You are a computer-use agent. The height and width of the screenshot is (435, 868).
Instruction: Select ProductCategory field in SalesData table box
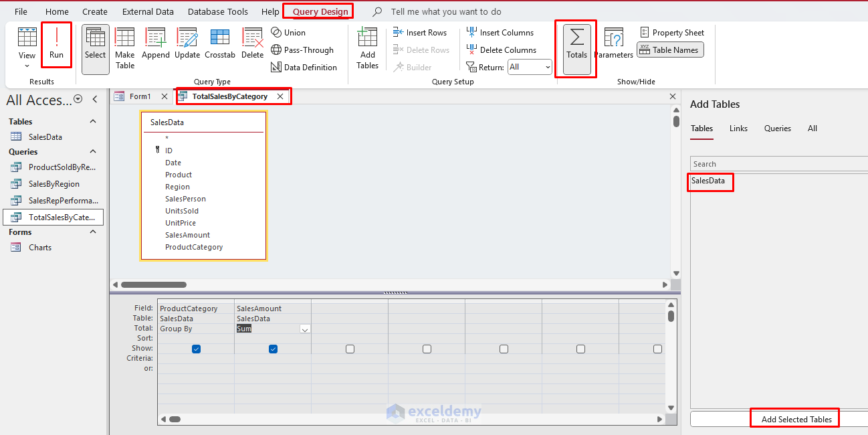(194, 247)
